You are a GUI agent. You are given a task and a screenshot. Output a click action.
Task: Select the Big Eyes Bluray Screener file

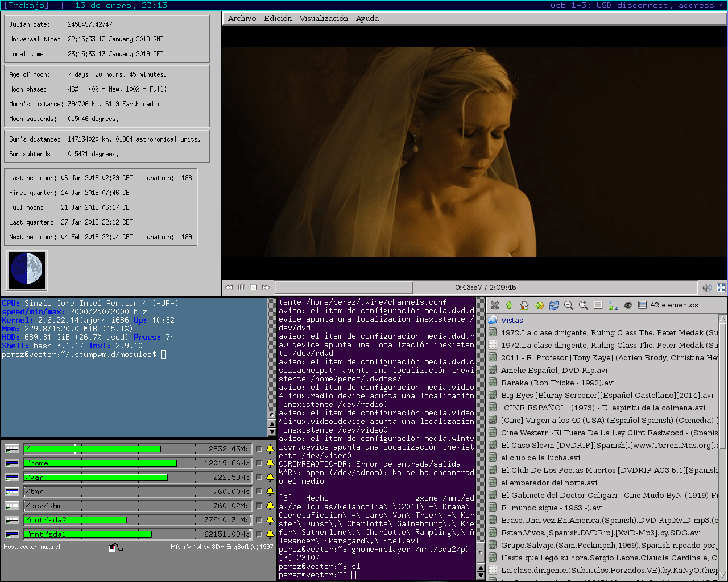coord(607,395)
